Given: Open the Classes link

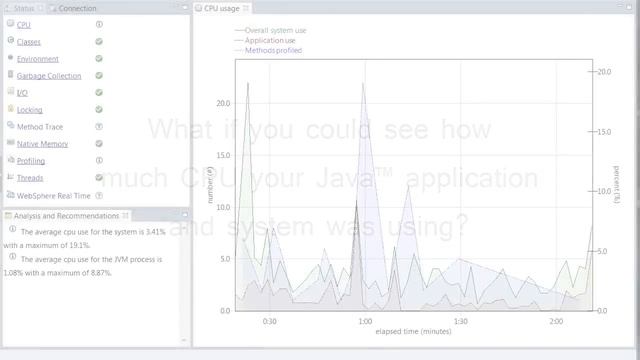Looking at the screenshot, I should [x=29, y=42].
